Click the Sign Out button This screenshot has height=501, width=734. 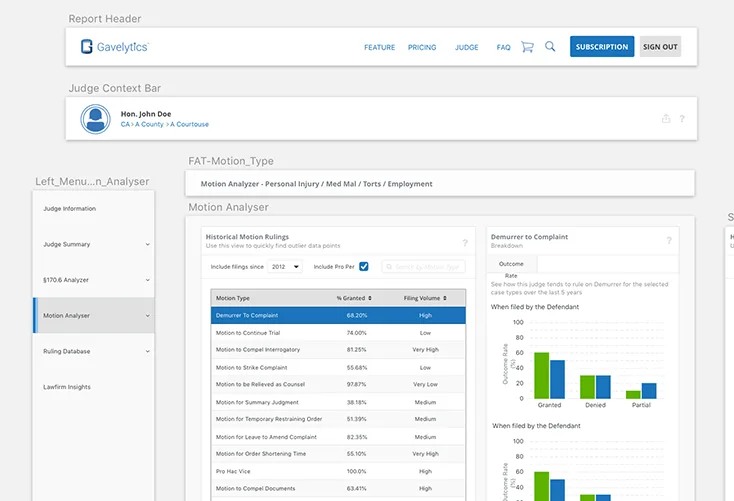point(660,47)
